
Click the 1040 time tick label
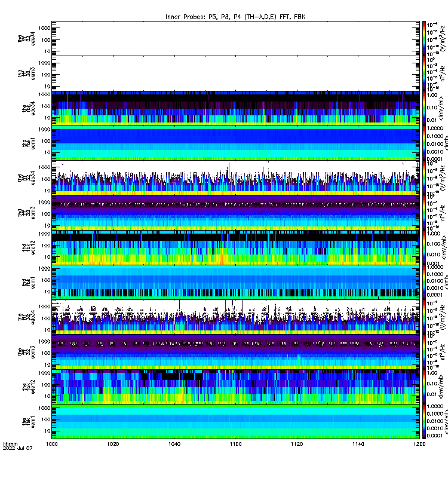174,444
